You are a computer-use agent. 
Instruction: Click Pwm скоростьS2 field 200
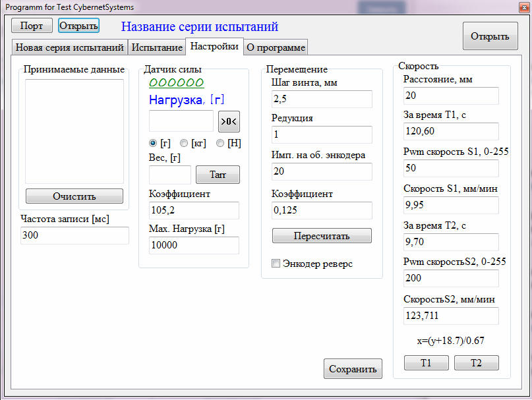click(452, 278)
